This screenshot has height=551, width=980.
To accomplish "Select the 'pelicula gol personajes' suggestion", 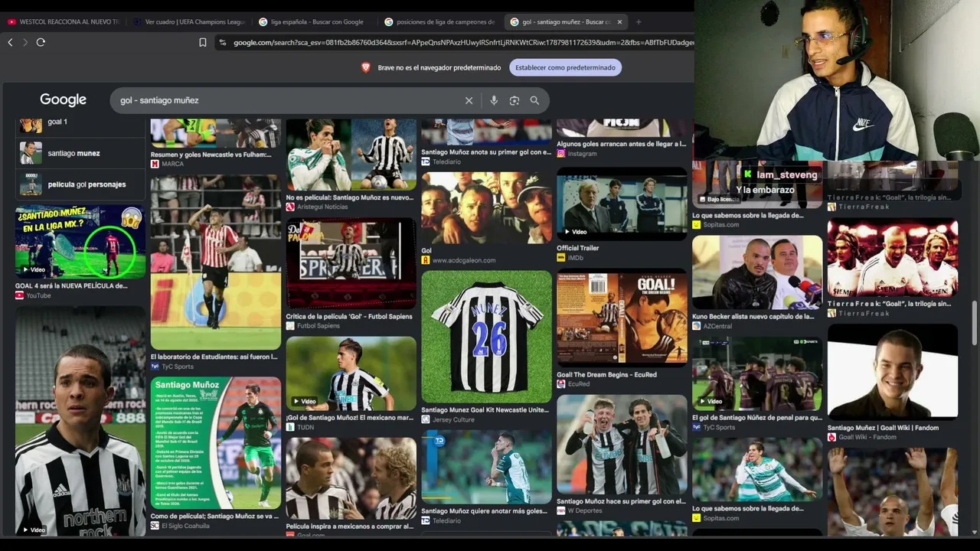I will [x=80, y=184].
